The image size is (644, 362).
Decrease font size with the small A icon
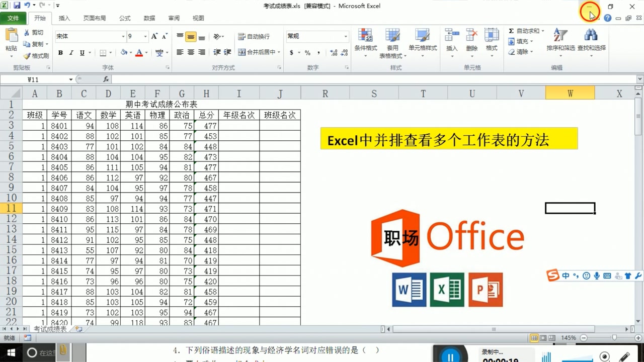point(165,36)
